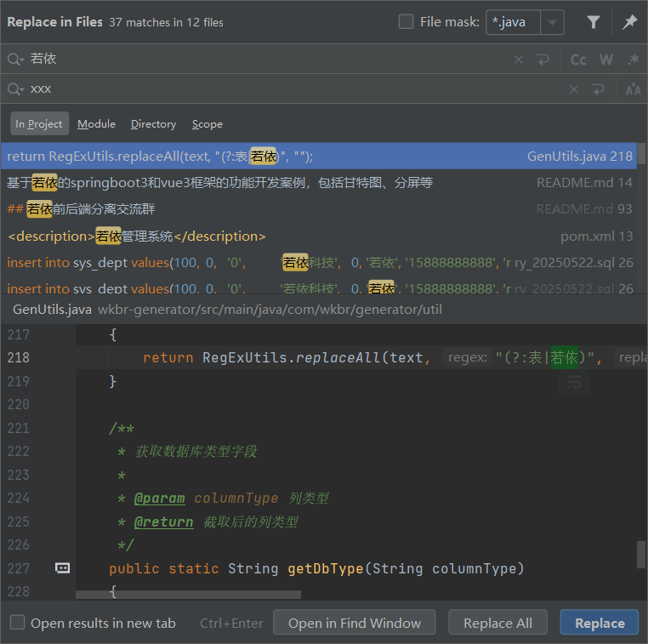Image resolution: width=648 pixels, height=644 pixels.
Task: Toggle Preserve Case (AA) option
Action: tap(633, 89)
